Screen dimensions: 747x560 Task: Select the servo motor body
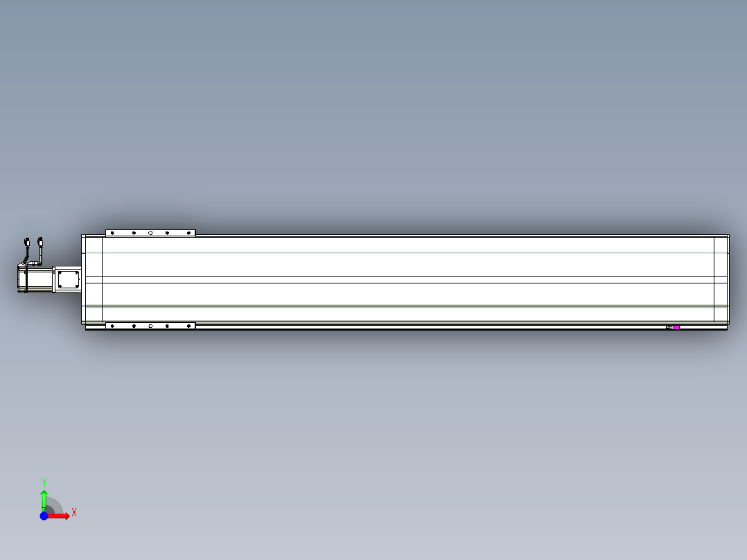click(36, 279)
